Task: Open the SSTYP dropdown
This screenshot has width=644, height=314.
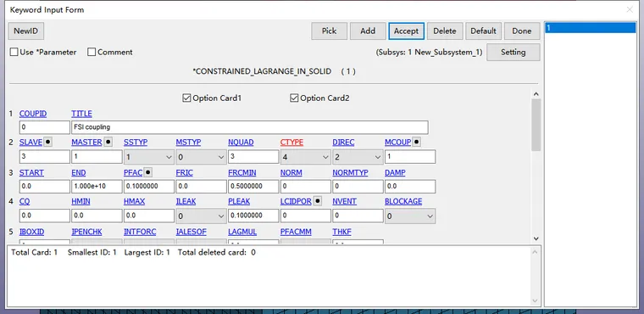Action: [x=148, y=157]
